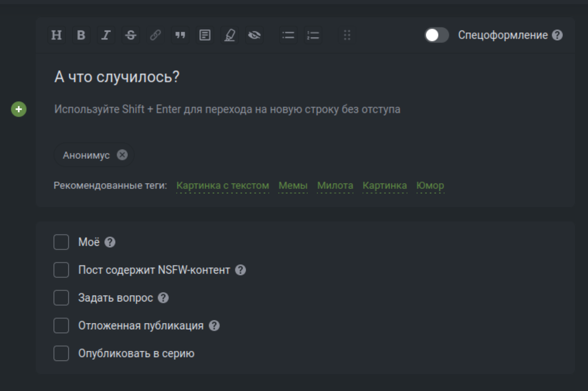Apply heading format with H icon
This screenshot has height=391, width=588.
[x=56, y=35]
